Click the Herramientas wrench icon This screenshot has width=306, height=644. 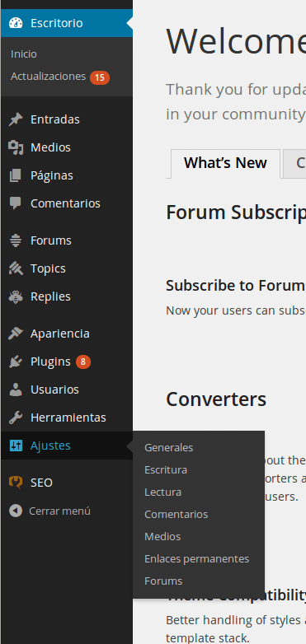[x=16, y=418]
